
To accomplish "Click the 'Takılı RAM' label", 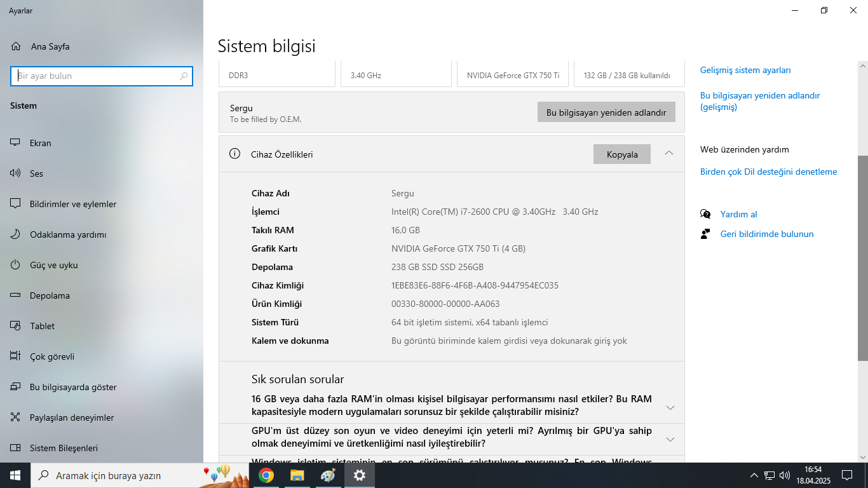I will (273, 230).
